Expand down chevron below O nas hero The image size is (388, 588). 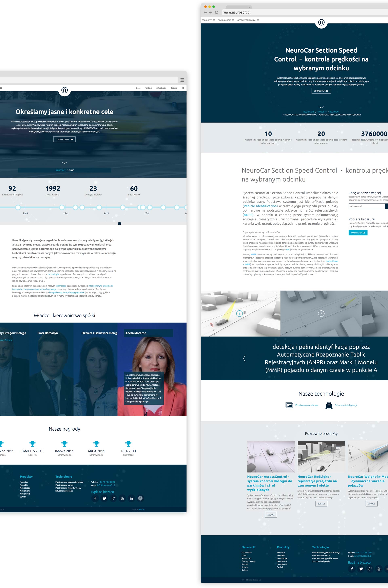(x=64, y=162)
